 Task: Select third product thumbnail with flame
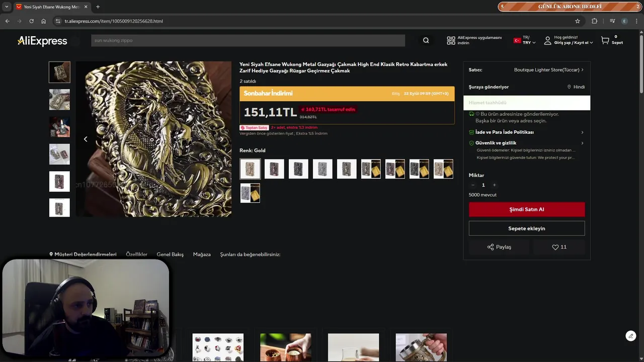[x=59, y=127]
